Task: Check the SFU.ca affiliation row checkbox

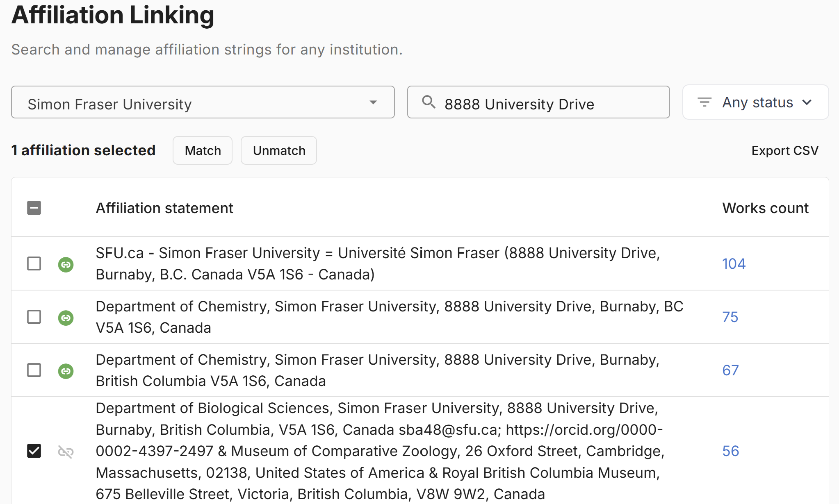Action: point(34,263)
